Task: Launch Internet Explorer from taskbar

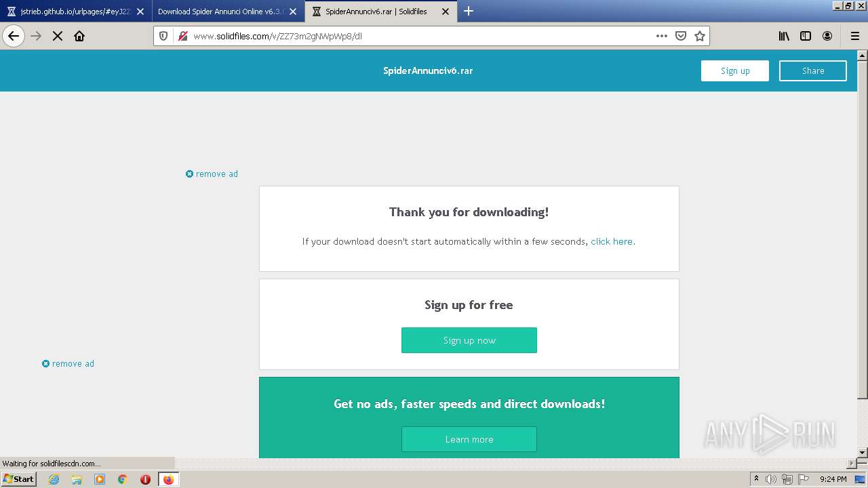Action: [54, 479]
